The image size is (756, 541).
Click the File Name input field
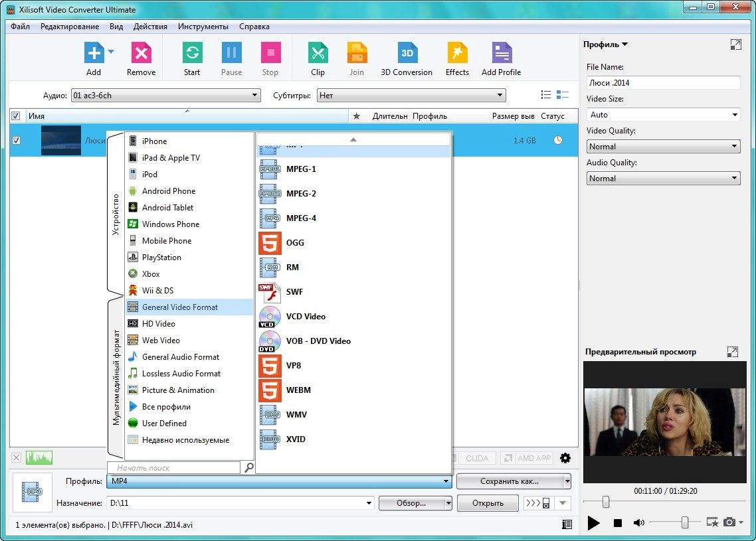[664, 83]
